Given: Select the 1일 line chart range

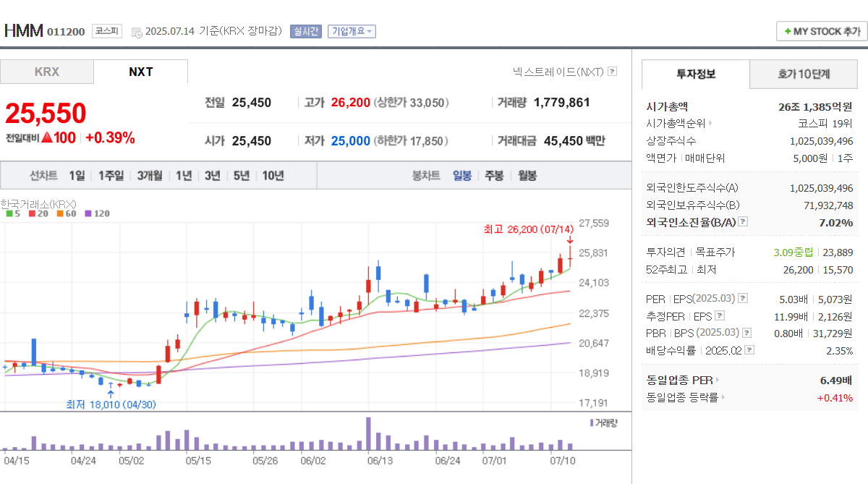Looking at the screenshot, I should (77, 176).
